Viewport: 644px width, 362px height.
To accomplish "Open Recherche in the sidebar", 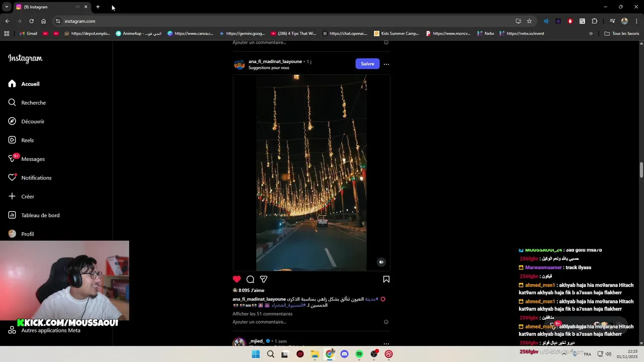I will [x=27, y=103].
